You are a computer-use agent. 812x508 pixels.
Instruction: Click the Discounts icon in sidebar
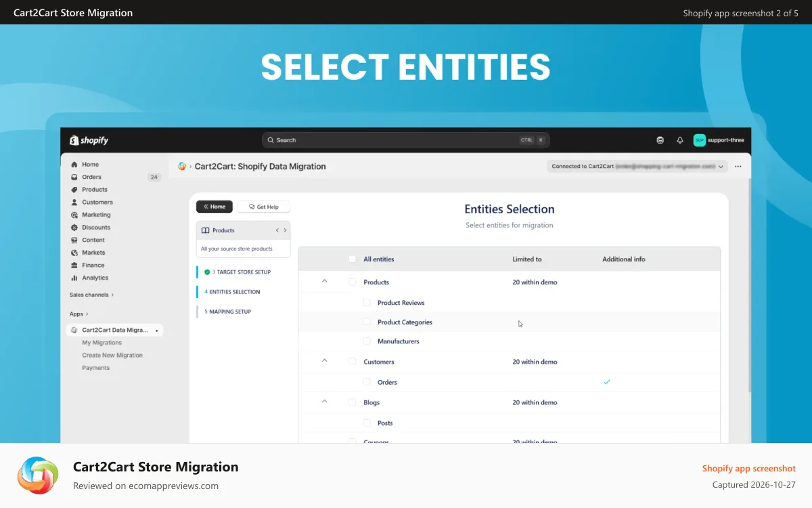click(74, 228)
